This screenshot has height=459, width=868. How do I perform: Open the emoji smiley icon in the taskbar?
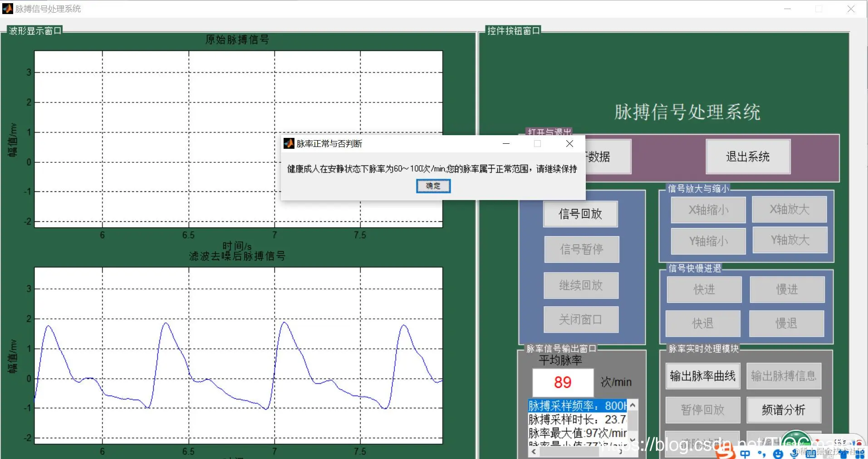[x=777, y=454]
